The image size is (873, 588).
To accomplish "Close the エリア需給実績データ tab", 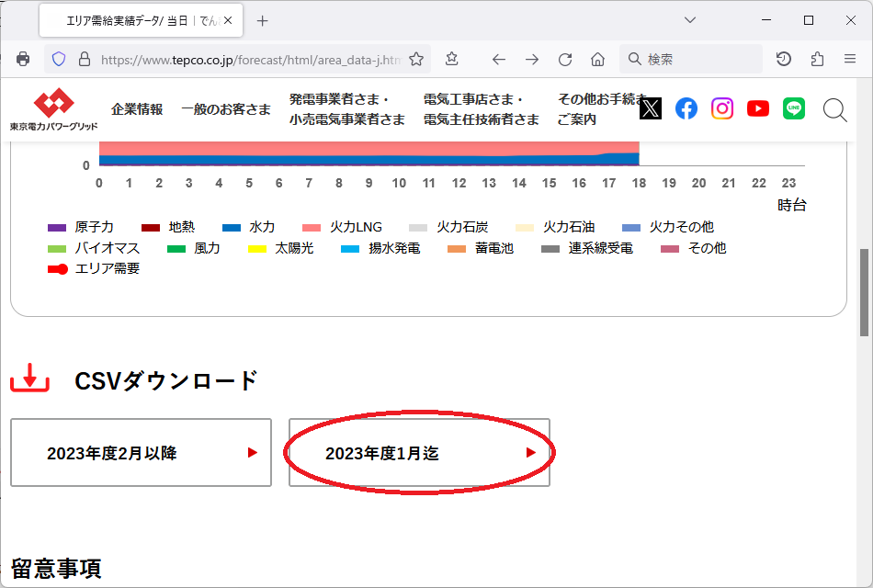I will [228, 20].
